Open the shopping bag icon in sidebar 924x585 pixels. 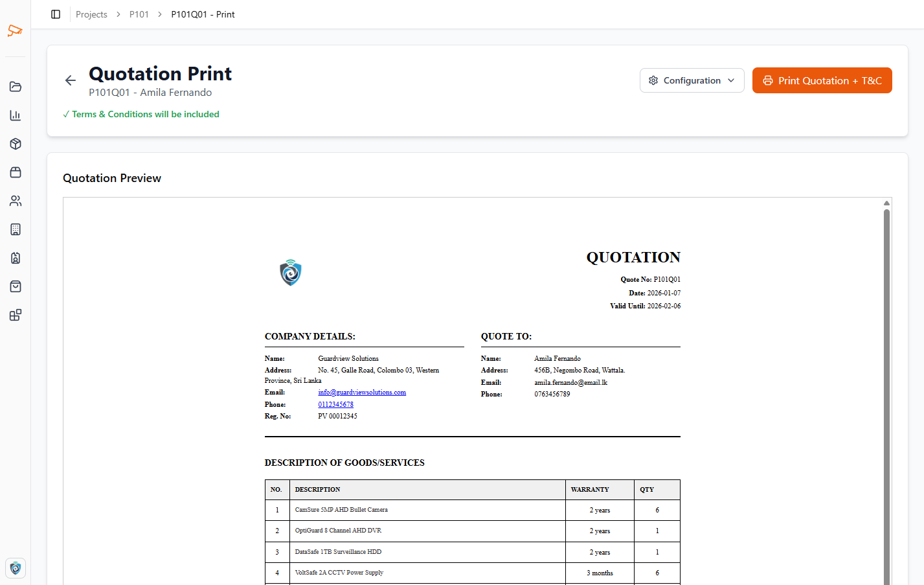click(16, 286)
